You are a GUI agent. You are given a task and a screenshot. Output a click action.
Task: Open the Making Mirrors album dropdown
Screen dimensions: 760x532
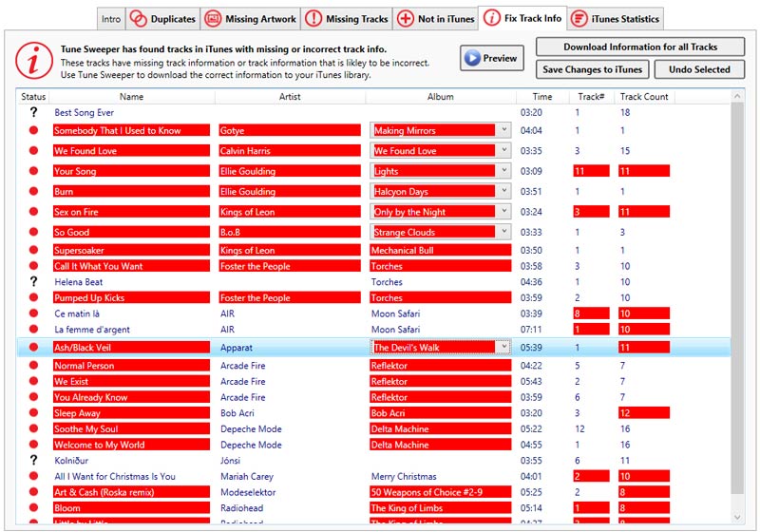pyautogui.click(x=504, y=130)
